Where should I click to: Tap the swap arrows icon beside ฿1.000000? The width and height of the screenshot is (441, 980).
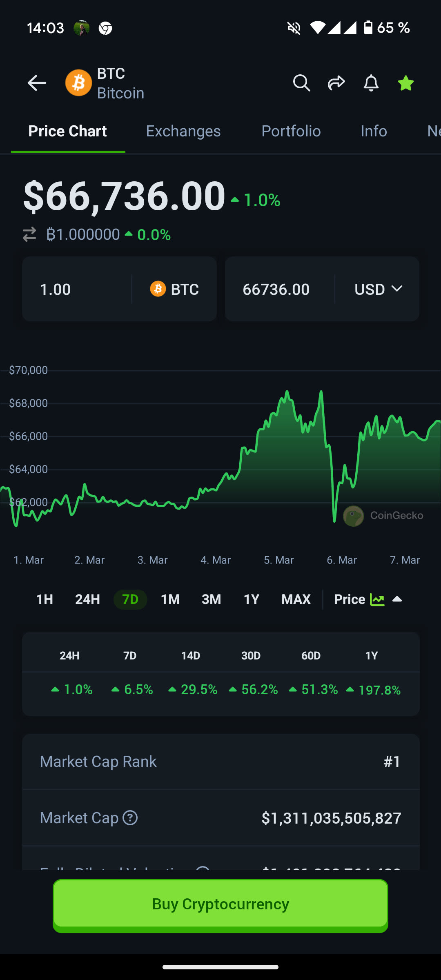click(29, 234)
